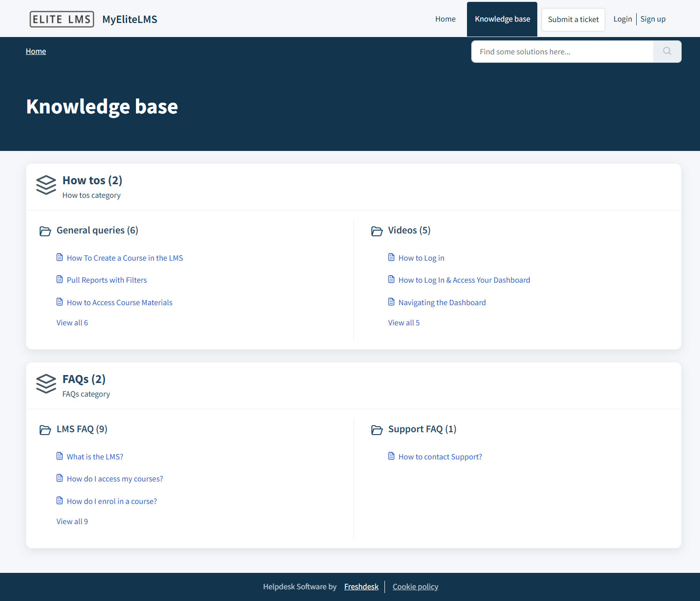Open the Home navigation item
700x601 pixels.
click(x=445, y=19)
